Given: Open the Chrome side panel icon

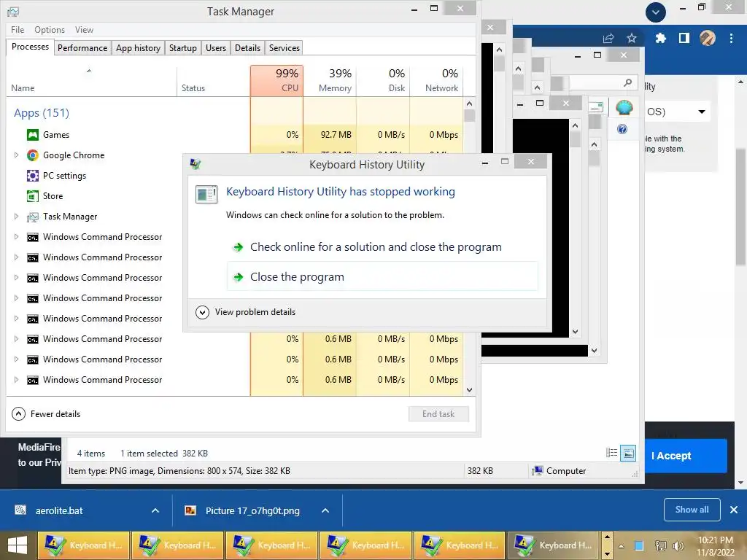Looking at the screenshot, I should [x=684, y=38].
